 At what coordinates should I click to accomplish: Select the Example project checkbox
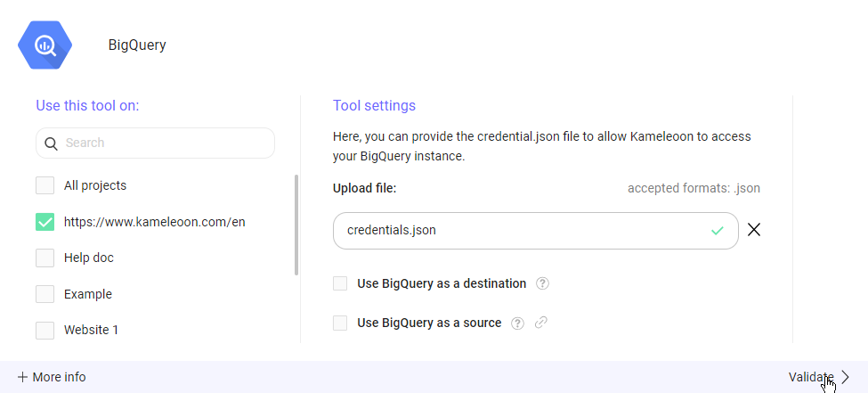pyautogui.click(x=45, y=294)
